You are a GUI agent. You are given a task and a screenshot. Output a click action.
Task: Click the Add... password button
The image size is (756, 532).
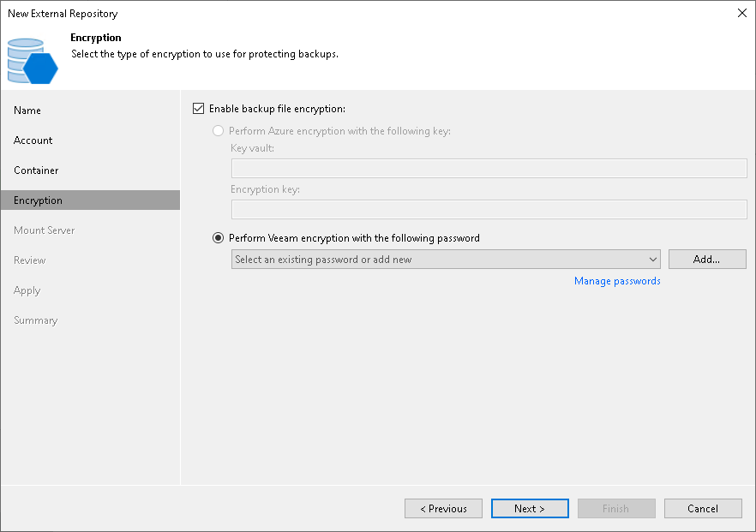click(707, 260)
